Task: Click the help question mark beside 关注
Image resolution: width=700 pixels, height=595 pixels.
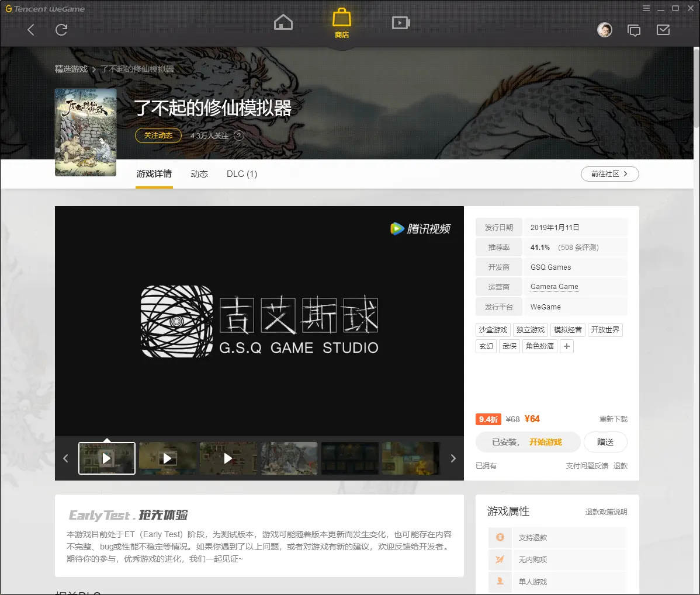Action: click(x=239, y=135)
